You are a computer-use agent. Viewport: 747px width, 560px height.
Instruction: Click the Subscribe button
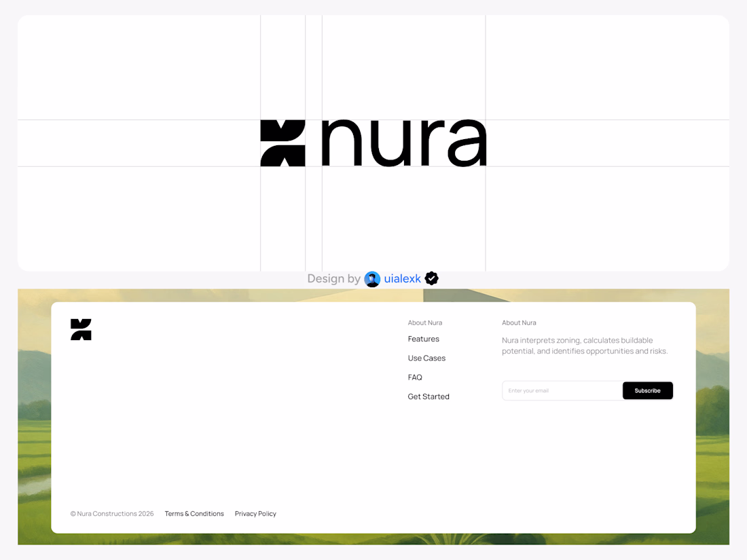point(647,390)
